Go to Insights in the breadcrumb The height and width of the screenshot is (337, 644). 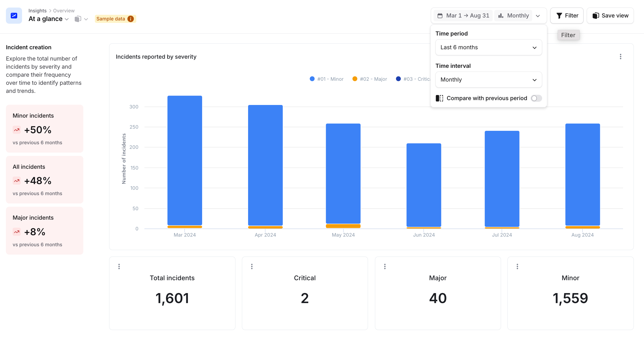[37, 10]
